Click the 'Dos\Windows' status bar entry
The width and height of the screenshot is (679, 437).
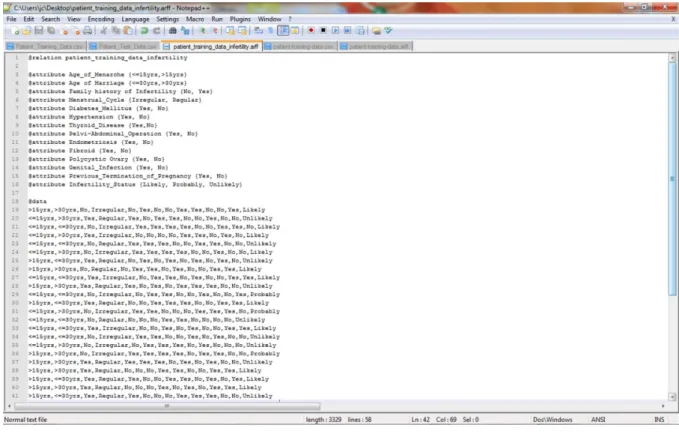(553, 420)
